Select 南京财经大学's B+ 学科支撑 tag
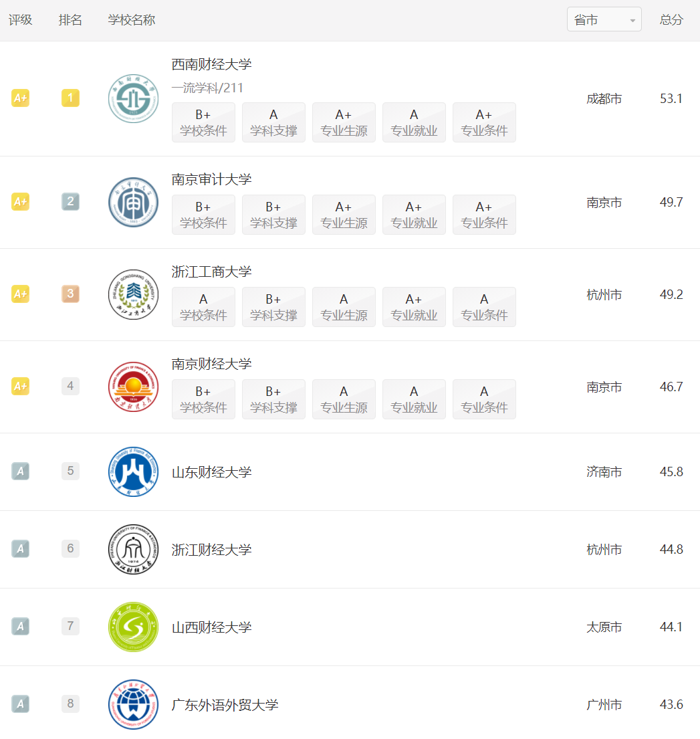The height and width of the screenshot is (739, 700). pos(273,400)
